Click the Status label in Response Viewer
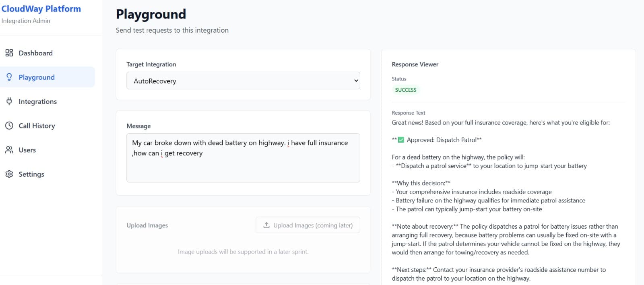The image size is (644, 285). pyautogui.click(x=399, y=79)
